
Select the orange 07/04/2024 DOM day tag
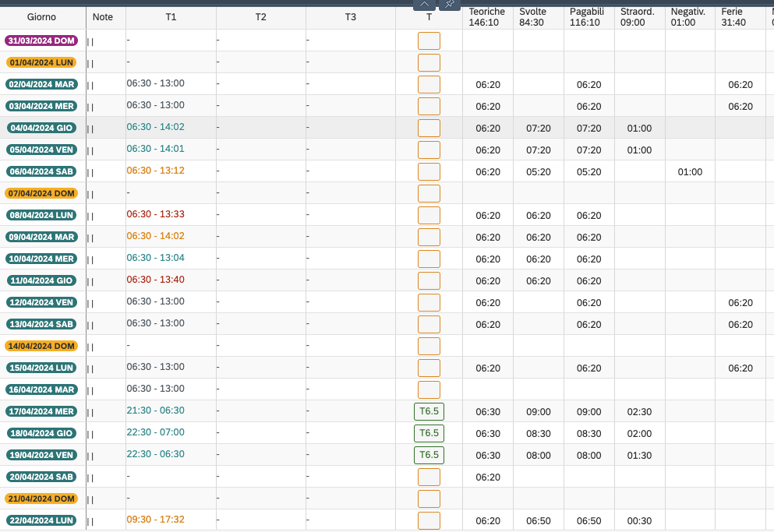(41, 193)
